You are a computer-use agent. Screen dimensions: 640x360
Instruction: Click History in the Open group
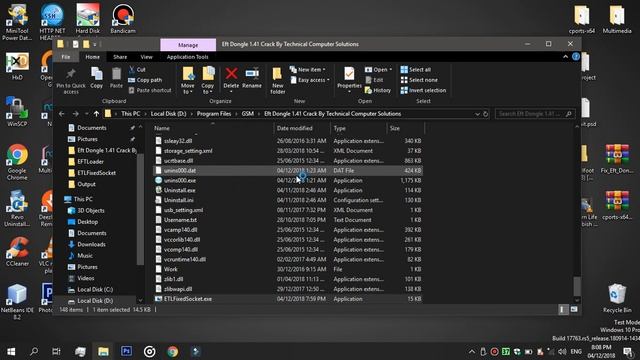(378, 90)
